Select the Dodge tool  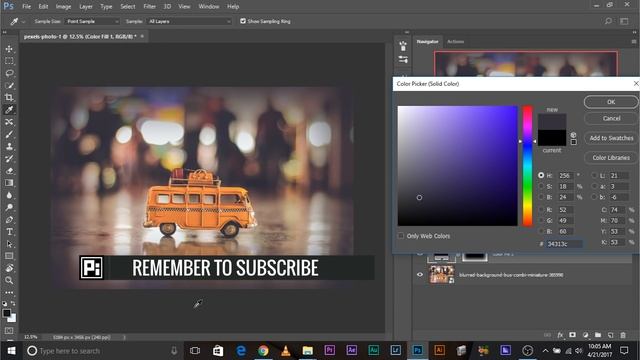[x=9, y=207]
